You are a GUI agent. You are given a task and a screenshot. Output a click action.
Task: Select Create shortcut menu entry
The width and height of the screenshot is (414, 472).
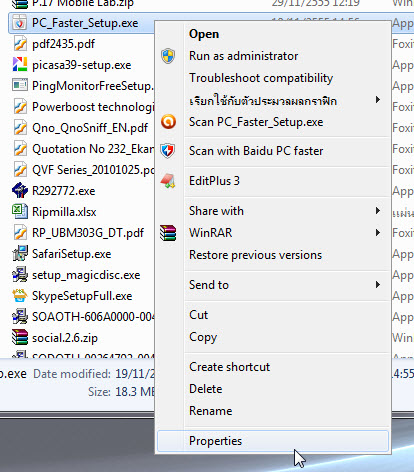(229, 367)
